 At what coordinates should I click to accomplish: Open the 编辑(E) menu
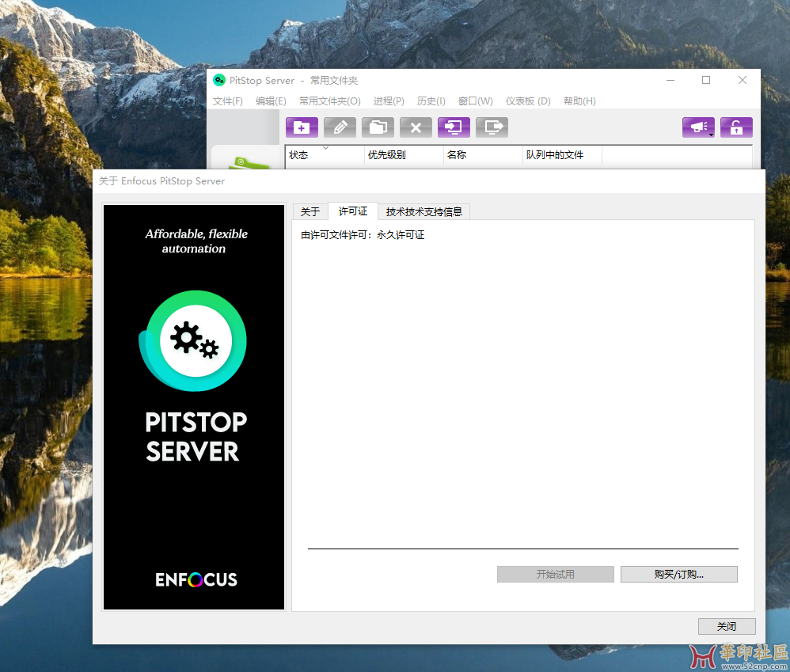tap(271, 101)
